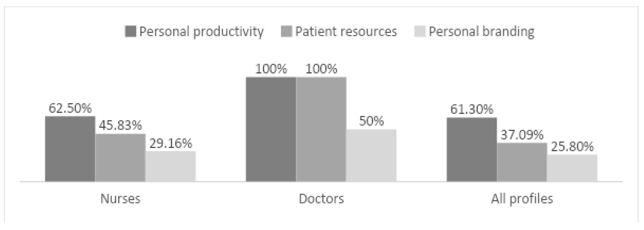This screenshot has width=644, height=230.
Task: Select the All profiles 25.80% bar
Action: 572,168
